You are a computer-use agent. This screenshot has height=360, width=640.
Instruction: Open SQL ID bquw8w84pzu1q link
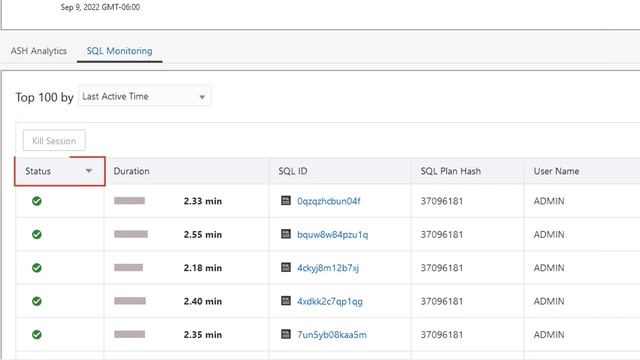(x=332, y=235)
